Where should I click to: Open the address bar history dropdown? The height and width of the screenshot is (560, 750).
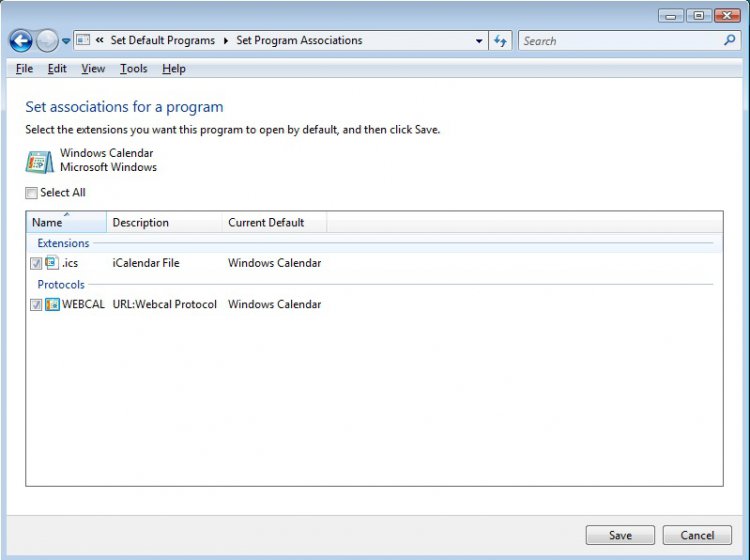479,41
